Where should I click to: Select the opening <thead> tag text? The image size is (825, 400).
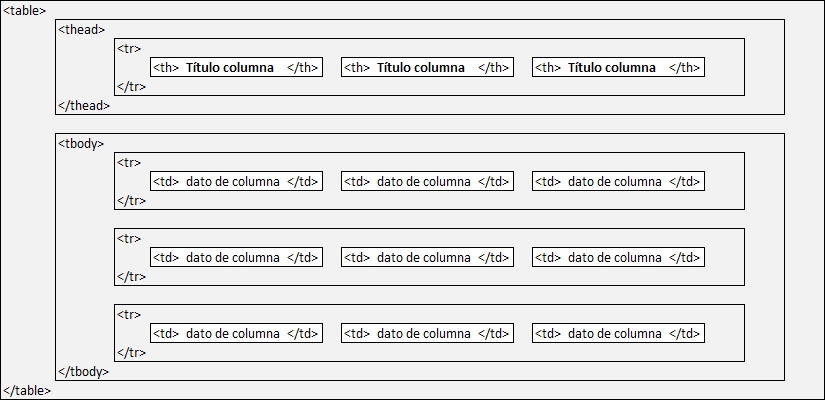(x=82, y=30)
